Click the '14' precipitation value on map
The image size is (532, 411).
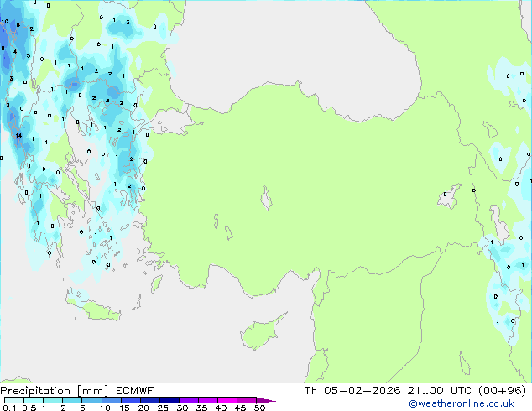(x=18, y=135)
